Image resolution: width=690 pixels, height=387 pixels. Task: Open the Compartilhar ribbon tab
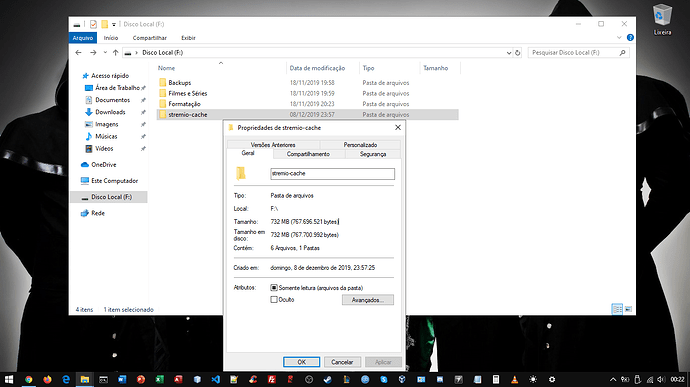(x=150, y=38)
